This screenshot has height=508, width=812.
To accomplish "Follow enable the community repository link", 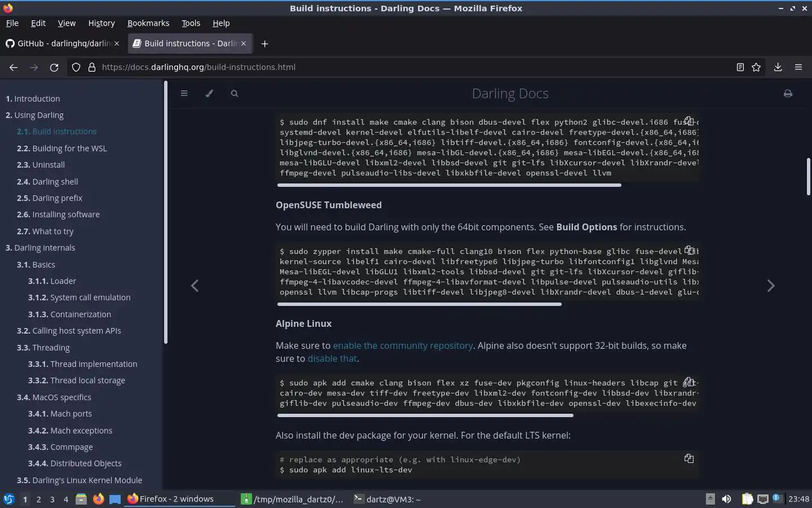I will (403, 345).
